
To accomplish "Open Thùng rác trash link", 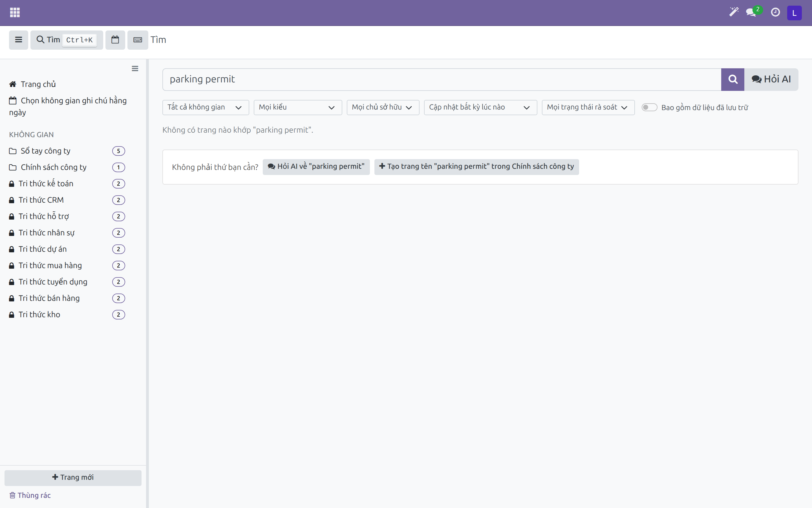I will [30, 495].
